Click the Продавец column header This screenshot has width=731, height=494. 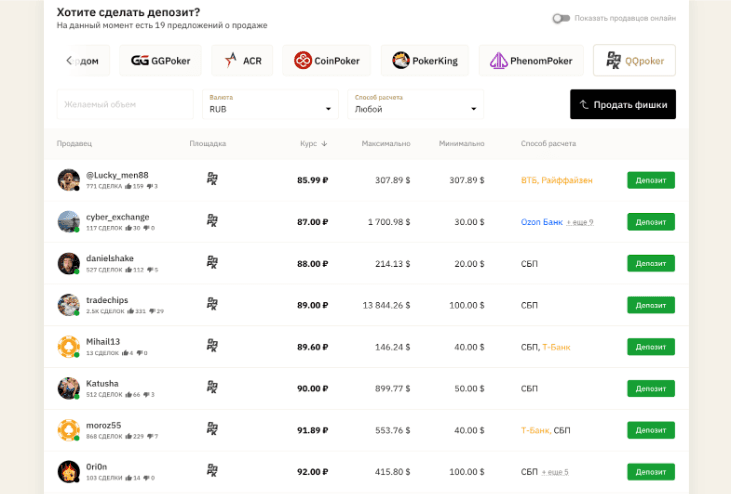click(74, 144)
